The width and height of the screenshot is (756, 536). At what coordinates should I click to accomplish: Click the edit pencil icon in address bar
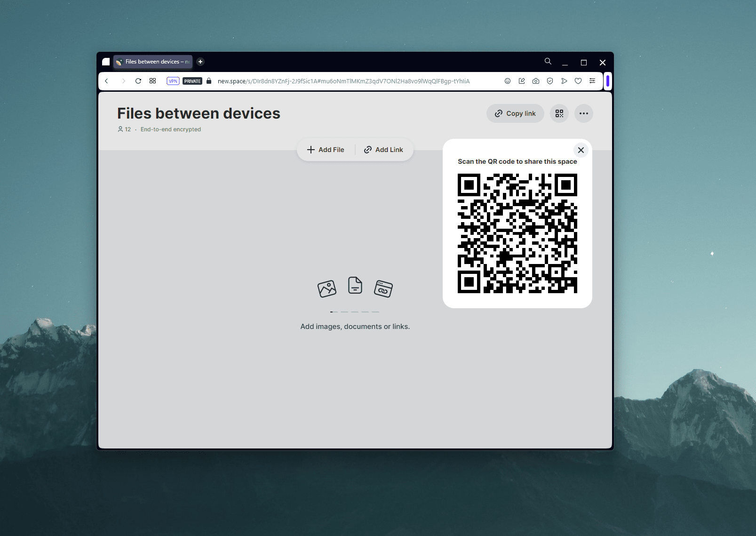(x=522, y=81)
